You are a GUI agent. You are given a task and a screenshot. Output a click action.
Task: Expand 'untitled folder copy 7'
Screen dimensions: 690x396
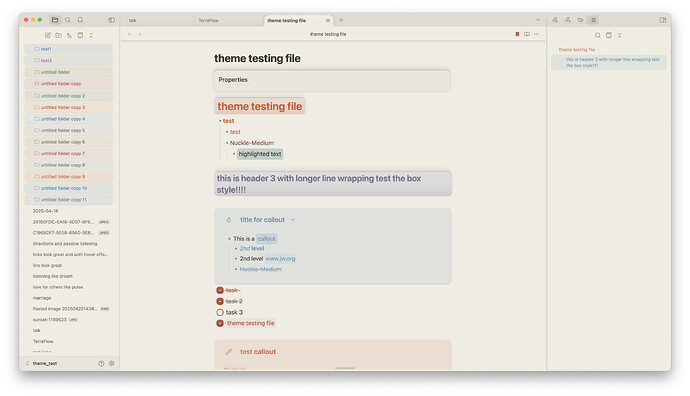coord(69,154)
